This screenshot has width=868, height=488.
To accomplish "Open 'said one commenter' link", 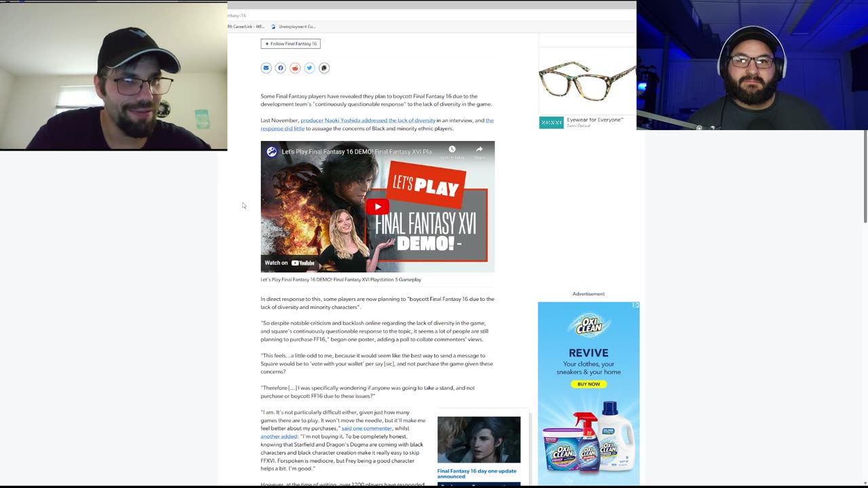I will (x=367, y=428).
